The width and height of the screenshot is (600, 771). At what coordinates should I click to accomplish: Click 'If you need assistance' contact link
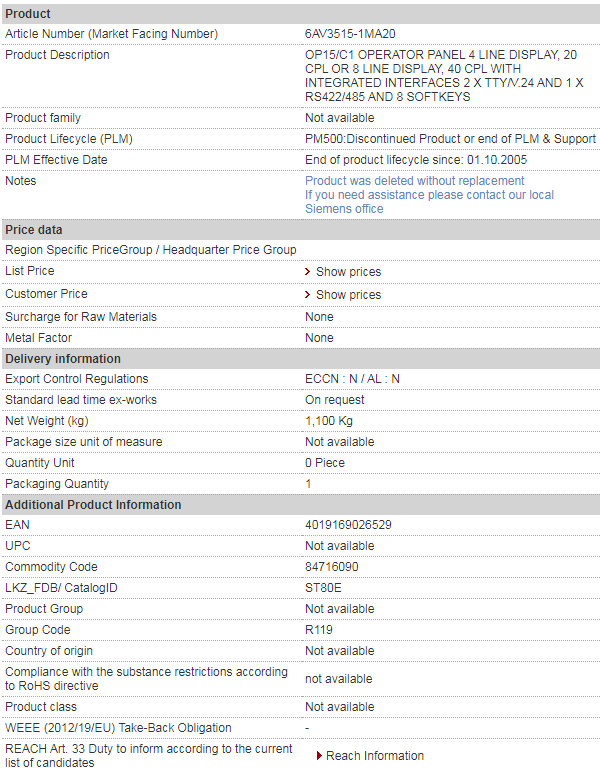(x=429, y=195)
